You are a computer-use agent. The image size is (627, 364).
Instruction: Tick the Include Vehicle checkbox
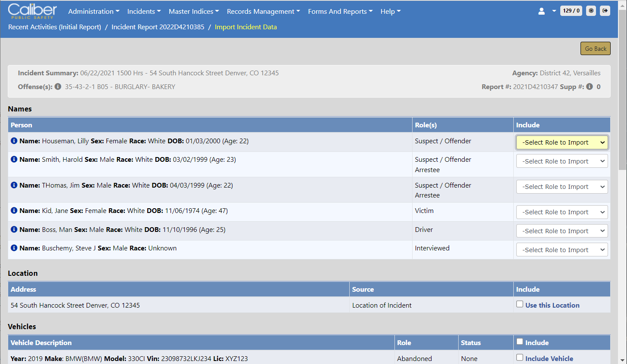pos(520,358)
